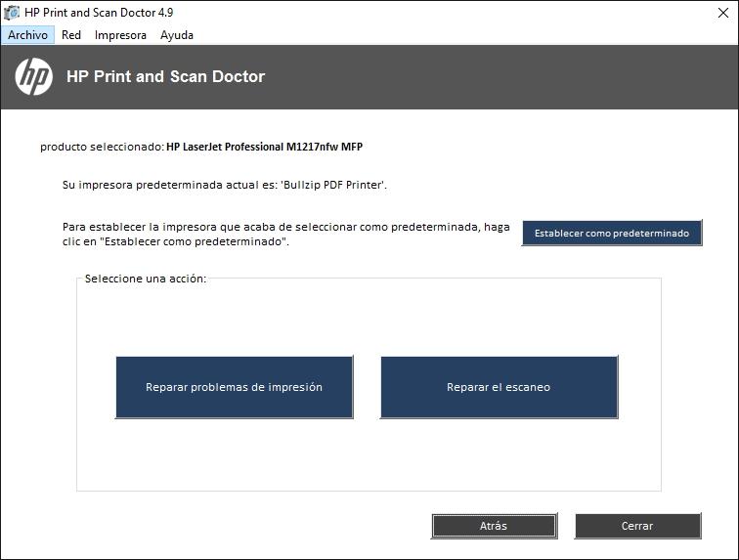Screen dimensions: 739x560
Task: Click Establecer como predeterminado button
Action: coord(612,233)
